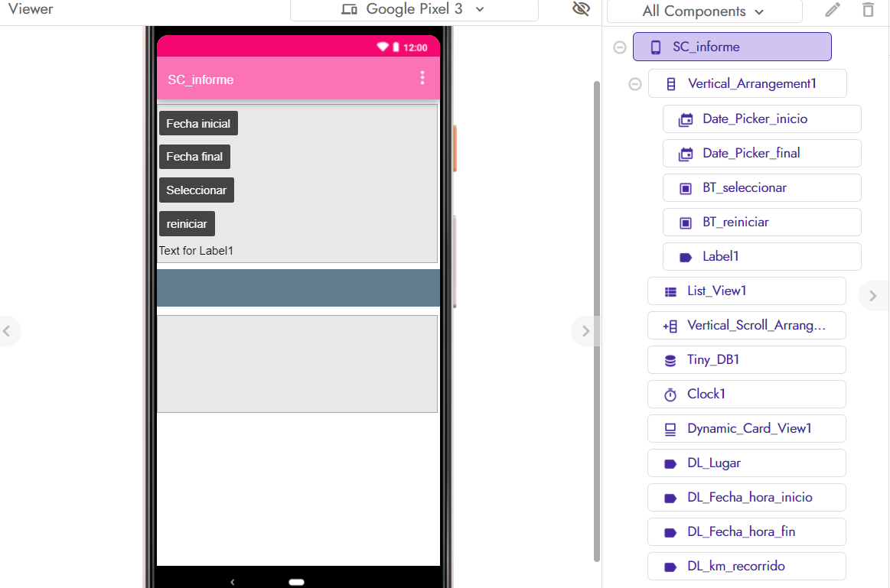
Task: Select Vertical_Arrangement1 in the component tree
Action: click(748, 83)
